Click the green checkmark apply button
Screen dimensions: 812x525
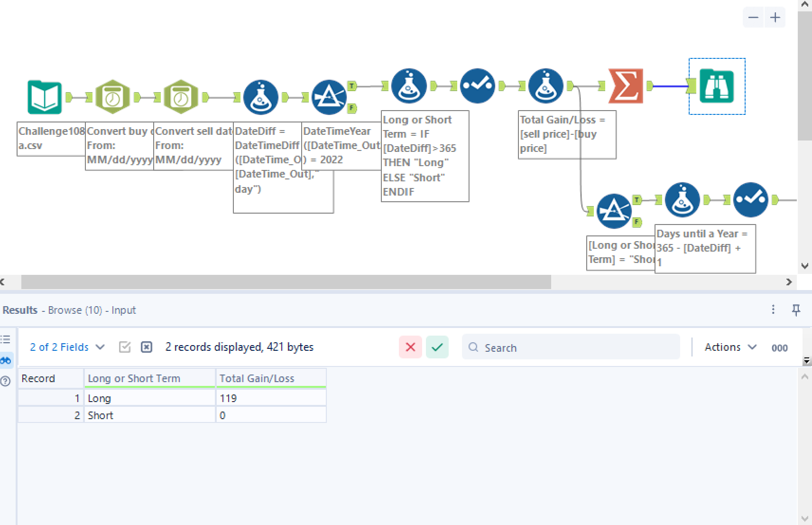(x=437, y=347)
